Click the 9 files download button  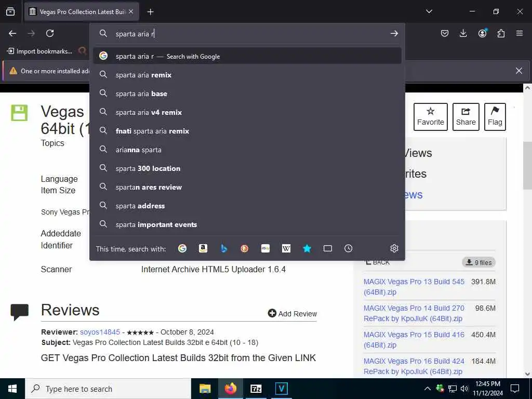point(478,262)
